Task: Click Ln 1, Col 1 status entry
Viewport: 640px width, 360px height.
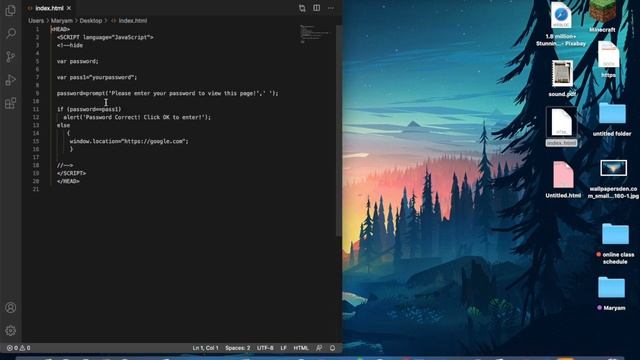Action: pos(205,348)
